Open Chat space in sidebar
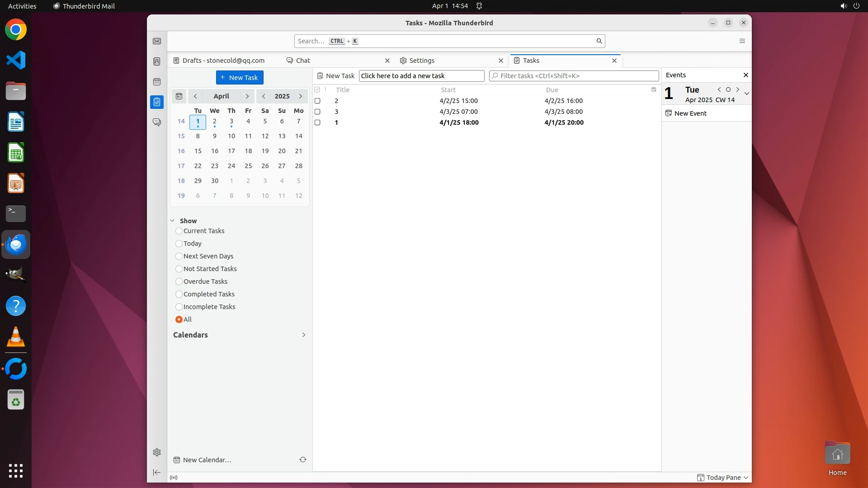This screenshot has width=868, height=488. [x=157, y=122]
